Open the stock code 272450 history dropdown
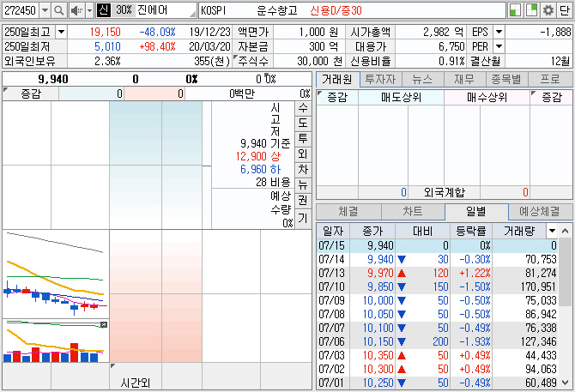 (45, 10)
